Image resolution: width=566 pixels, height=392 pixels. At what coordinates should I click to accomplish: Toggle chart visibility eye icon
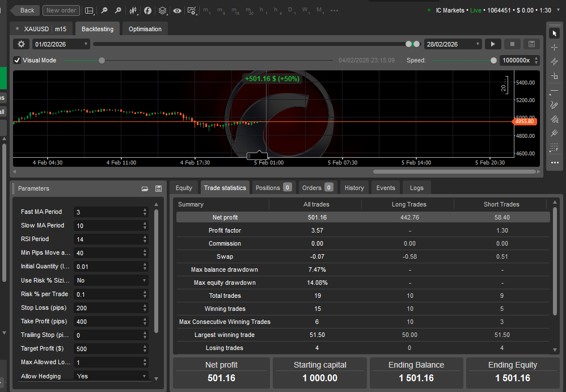click(x=178, y=10)
